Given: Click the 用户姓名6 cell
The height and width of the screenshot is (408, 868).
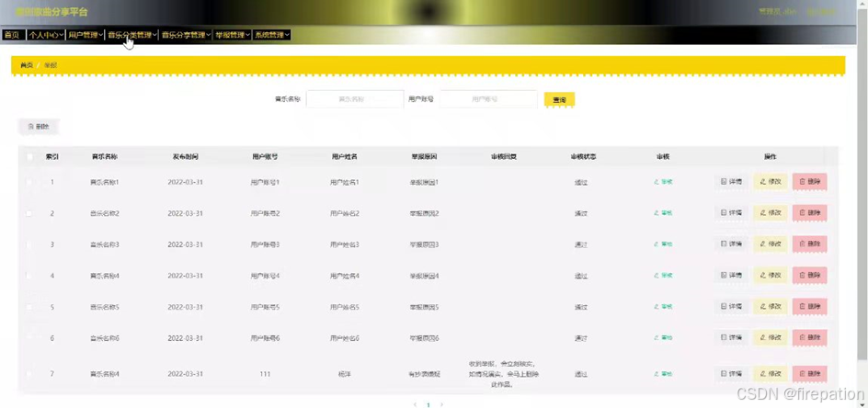Looking at the screenshot, I should 345,337.
